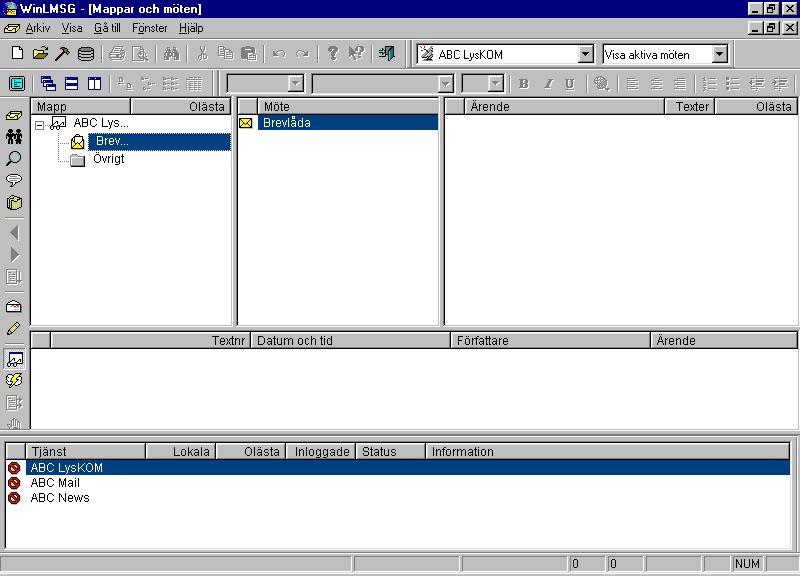Toggle numbered list formatting
The image size is (800, 576).
click(710, 84)
